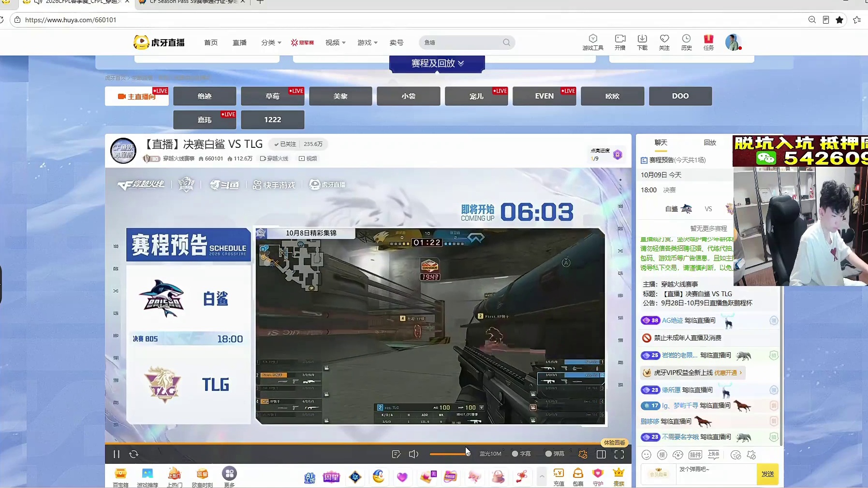Click the search magnifier icon in header
The image size is (868, 488).
pyautogui.click(x=506, y=43)
